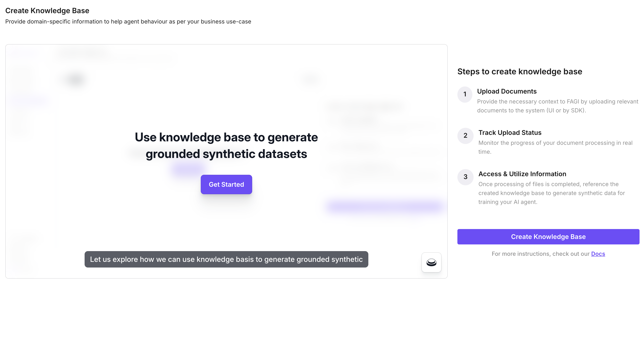Click the Upload Documents step description
Image resolution: width=644 pixels, height=339 pixels.
point(557,106)
